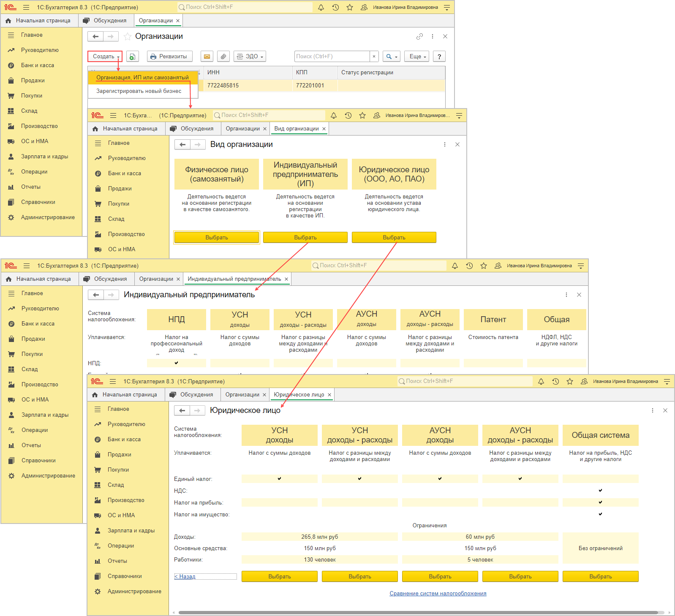Click Поиск (Ctrl+F) field in Организации list
This screenshot has height=616, width=675.
332,56
